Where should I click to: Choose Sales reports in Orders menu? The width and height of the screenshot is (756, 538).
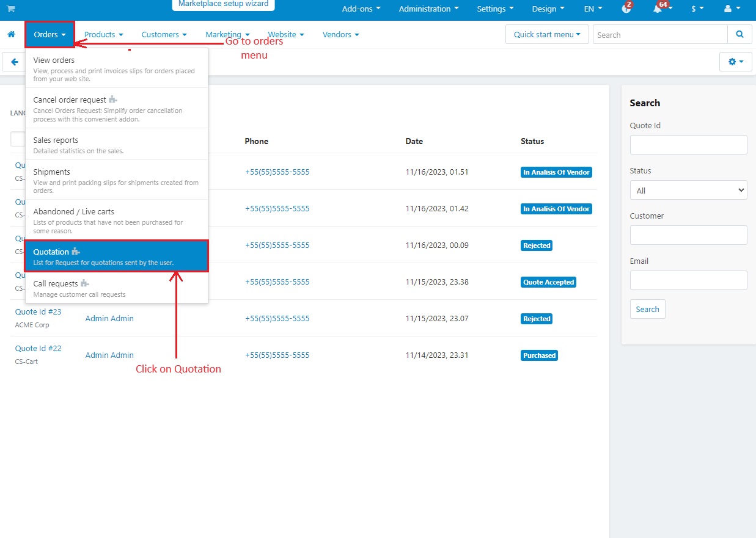click(x=117, y=144)
